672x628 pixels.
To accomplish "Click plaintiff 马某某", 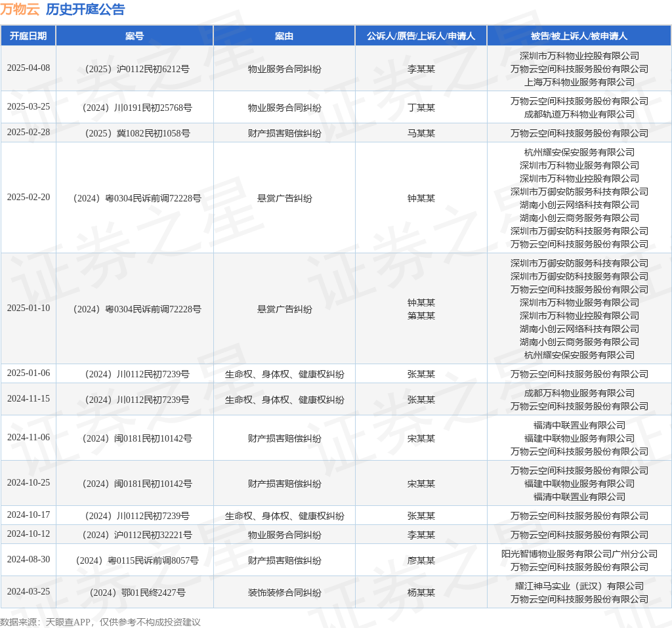I will tap(421, 133).
